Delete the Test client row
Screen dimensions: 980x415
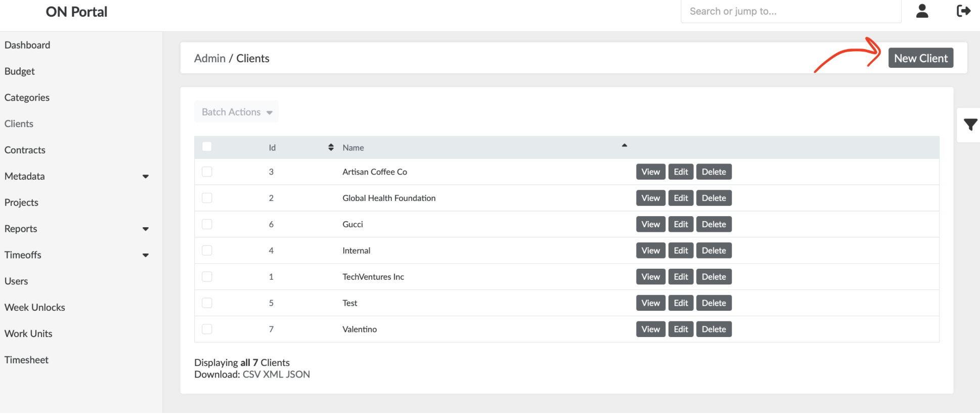pyautogui.click(x=714, y=303)
